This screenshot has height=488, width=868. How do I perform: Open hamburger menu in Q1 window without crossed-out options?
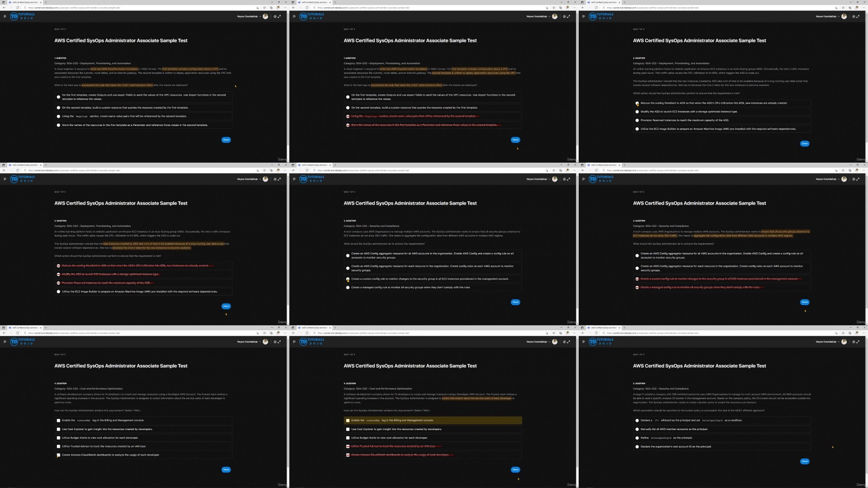[x=5, y=16]
